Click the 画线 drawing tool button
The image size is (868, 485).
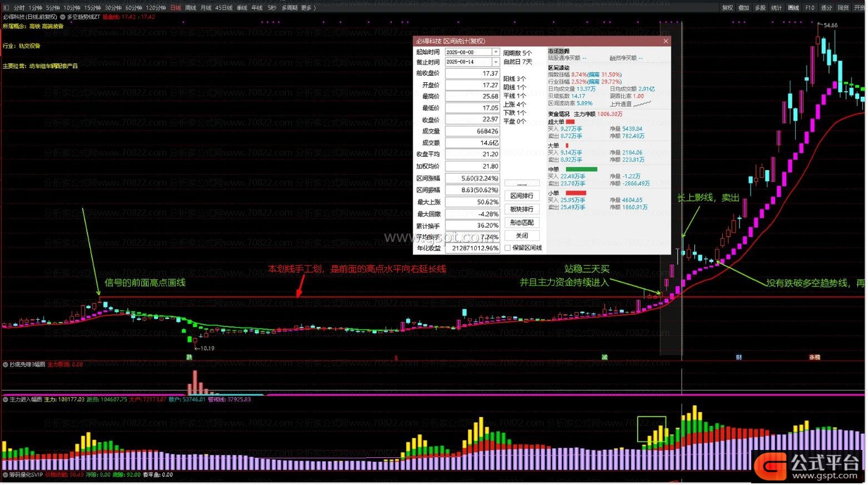click(x=793, y=8)
